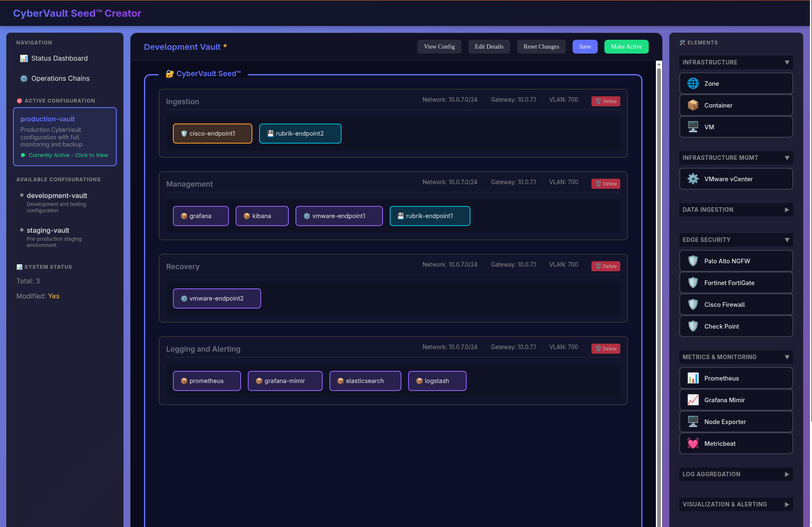Click the Node Exporter monitor icon
This screenshot has height=527, width=812.
[x=693, y=422]
